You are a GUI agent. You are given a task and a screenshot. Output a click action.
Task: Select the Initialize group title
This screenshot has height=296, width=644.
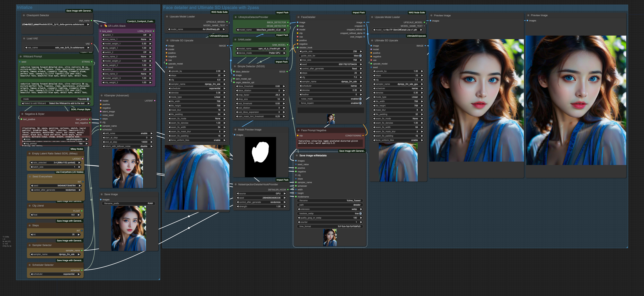(x=24, y=8)
